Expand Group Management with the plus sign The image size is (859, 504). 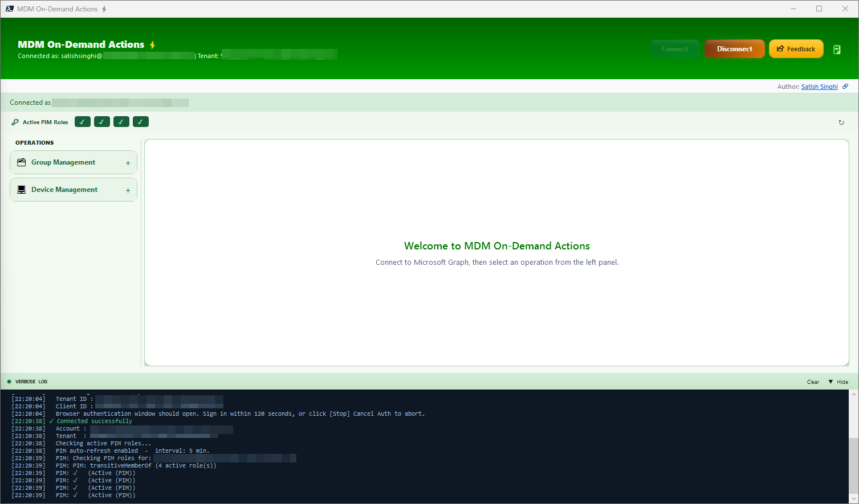click(128, 163)
